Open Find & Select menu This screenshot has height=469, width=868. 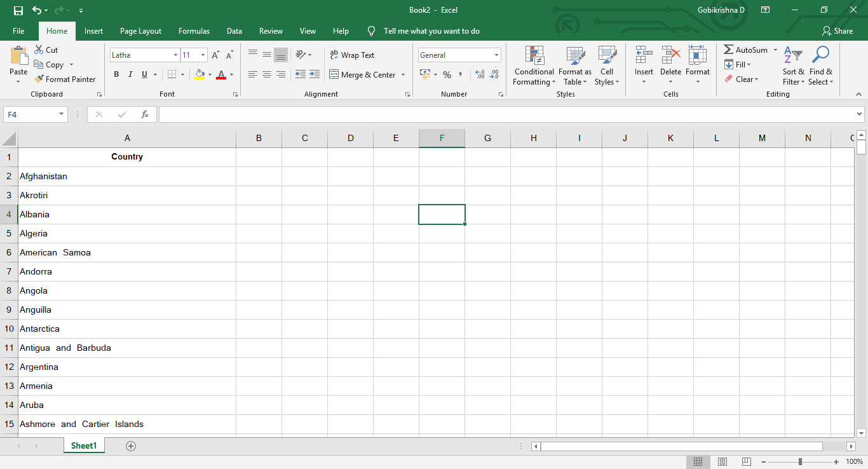(x=820, y=66)
